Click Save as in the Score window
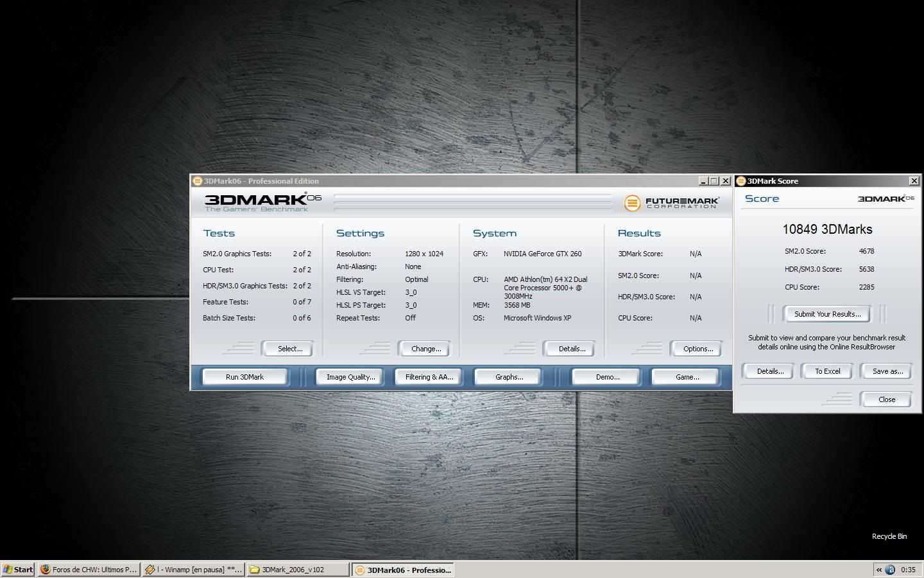The height and width of the screenshot is (578, 924). point(887,371)
